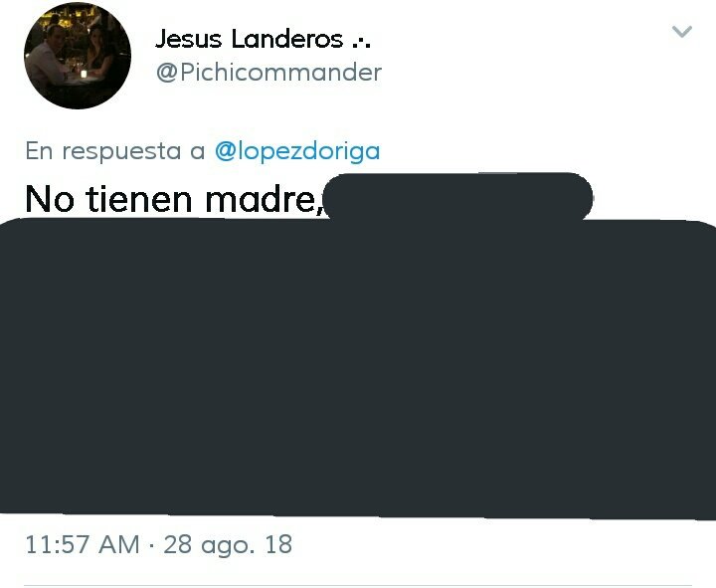This screenshot has height=588, width=716.
Task: Click the "En respuesta a" label
Action: [x=115, y=151]
